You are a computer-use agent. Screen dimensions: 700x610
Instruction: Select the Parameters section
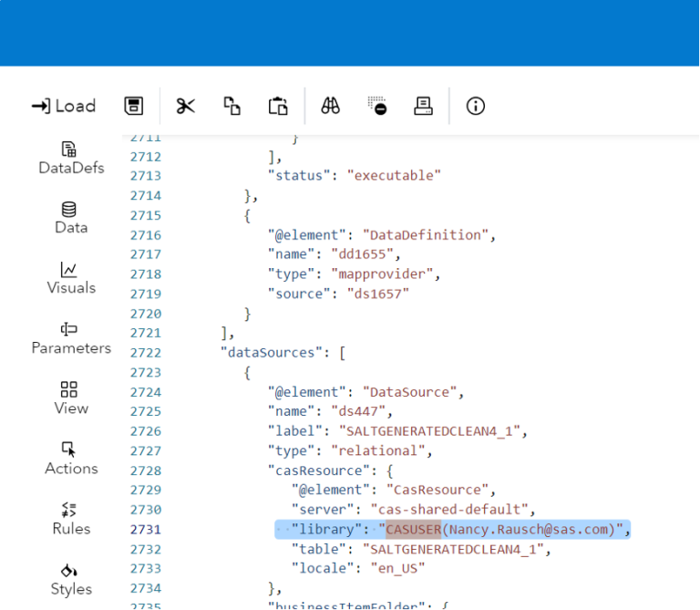[71, 338]
